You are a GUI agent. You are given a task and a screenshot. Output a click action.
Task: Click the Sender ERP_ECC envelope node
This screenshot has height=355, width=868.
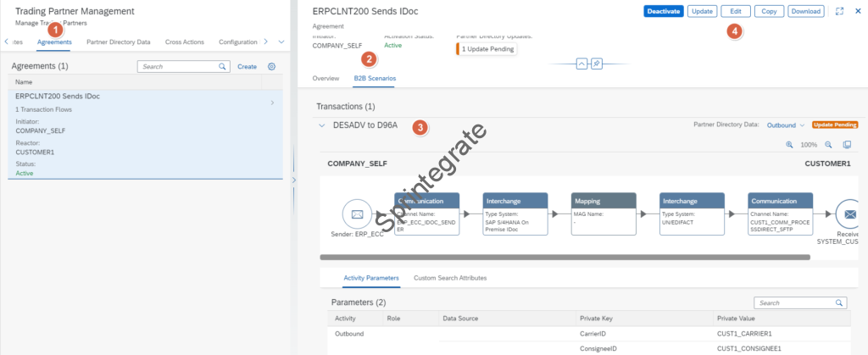357,214
